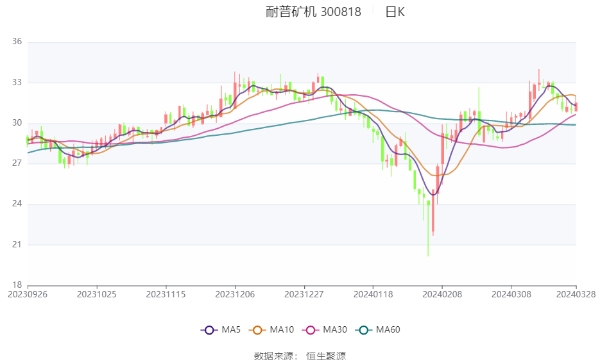Click the lowest green candlestick near 21
Screen dimensions: 600x364
[428, 228]
